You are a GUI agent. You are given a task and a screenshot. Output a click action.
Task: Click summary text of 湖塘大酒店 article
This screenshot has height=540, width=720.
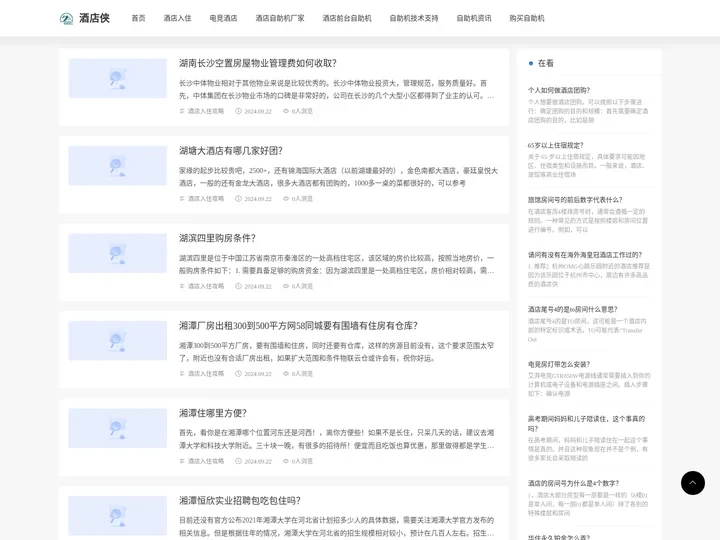(x=338, y=177)
